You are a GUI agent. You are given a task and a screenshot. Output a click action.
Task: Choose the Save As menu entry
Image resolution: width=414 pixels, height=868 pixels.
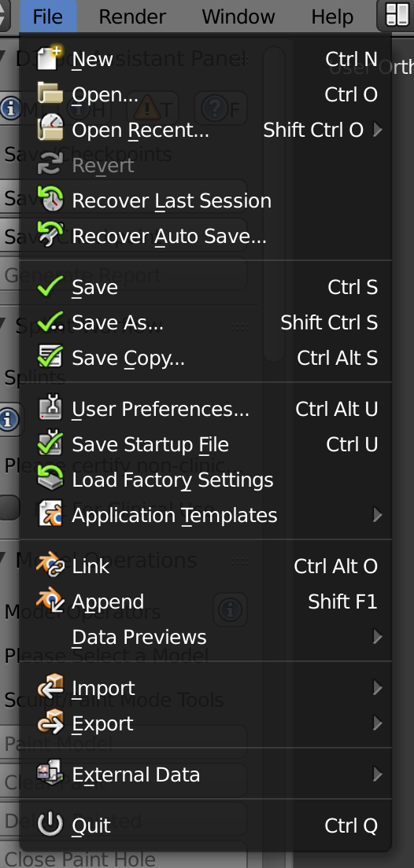(x=205, y=322)
